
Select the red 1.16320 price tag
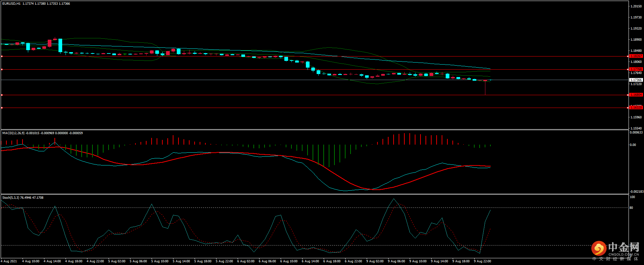[x=636, y=108]
